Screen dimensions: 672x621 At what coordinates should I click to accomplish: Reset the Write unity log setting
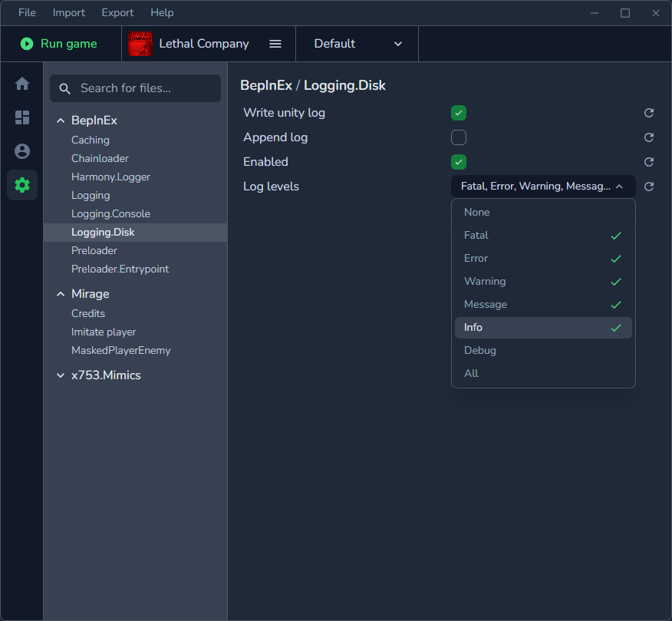pyautogui.click(x=649, y=113)
